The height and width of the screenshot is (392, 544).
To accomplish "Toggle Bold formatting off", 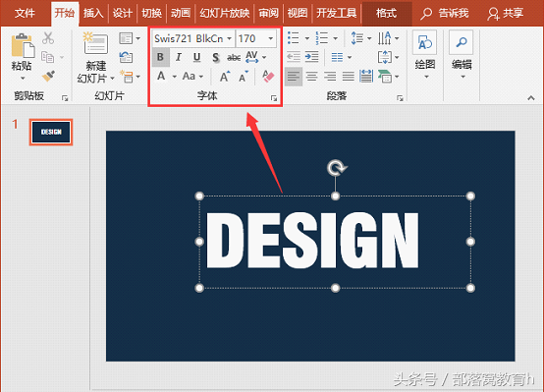I will (160, 57).
